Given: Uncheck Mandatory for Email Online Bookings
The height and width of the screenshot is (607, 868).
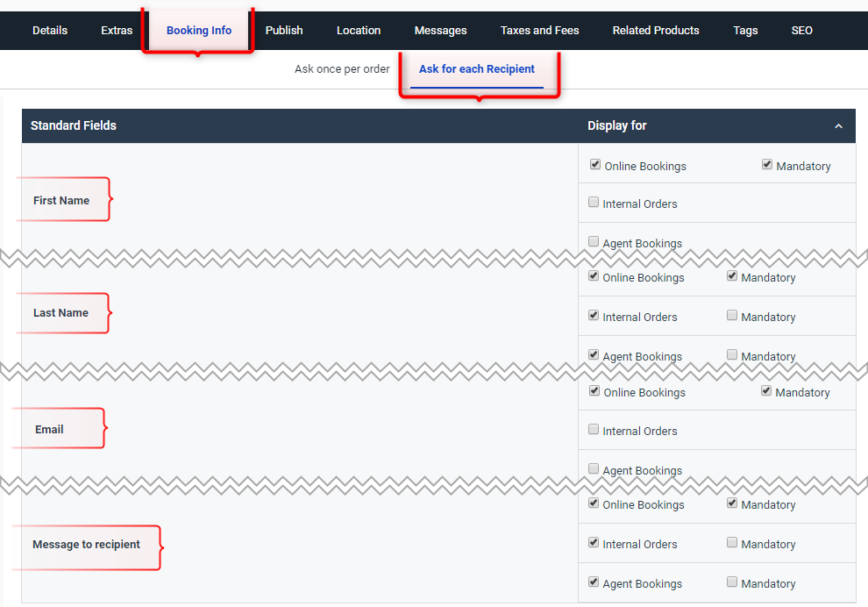Looking at the screenshot, I should coord(766,390).
